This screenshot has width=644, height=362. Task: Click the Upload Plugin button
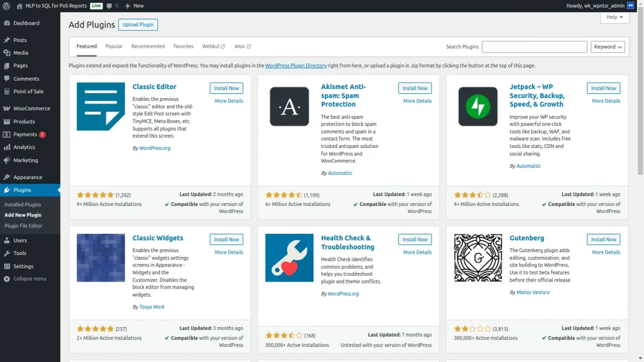point(138,25)
